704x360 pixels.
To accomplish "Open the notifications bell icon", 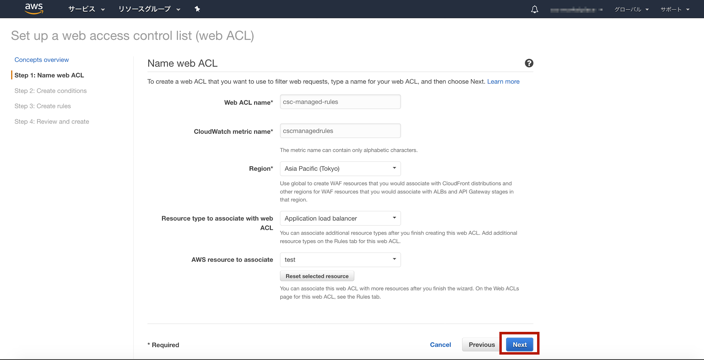I will [534, 9].
